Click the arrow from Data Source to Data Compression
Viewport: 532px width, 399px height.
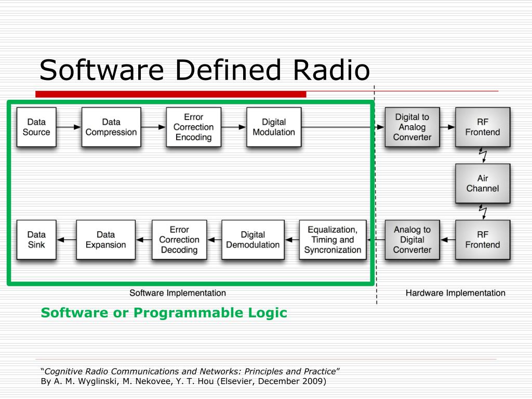[x=69, y=127]
